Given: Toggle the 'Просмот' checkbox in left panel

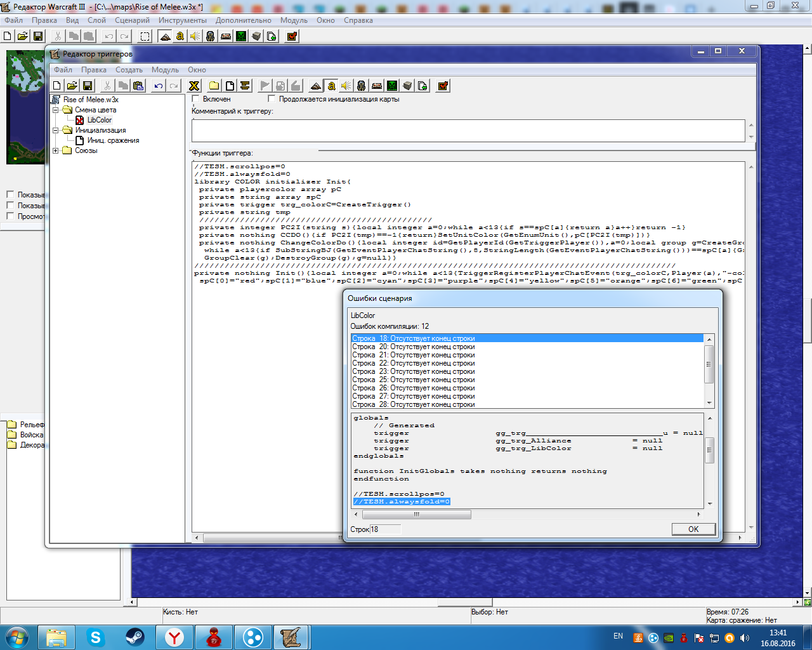Looking at the screenshot, I should [10, 216].
